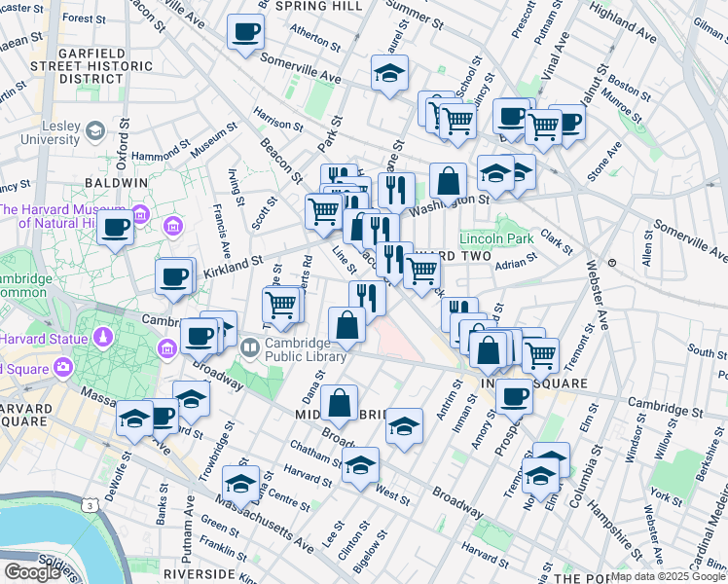Image resolution: width=728 pixels, height=584 pixels.
Task: Click fork-and-knife marker left of Ward Two cart
Action: (394, 261)
